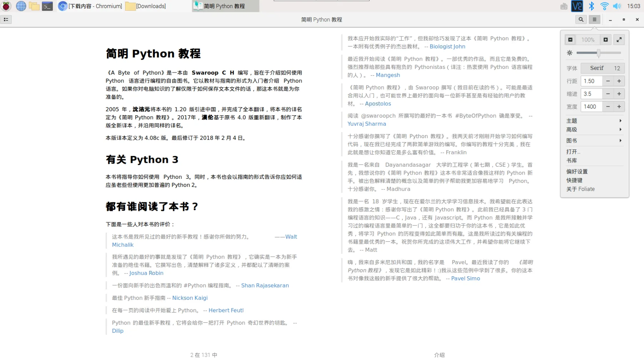Expand the 主题 theme submenu
The image size is (644, 363).
[595, 121]
